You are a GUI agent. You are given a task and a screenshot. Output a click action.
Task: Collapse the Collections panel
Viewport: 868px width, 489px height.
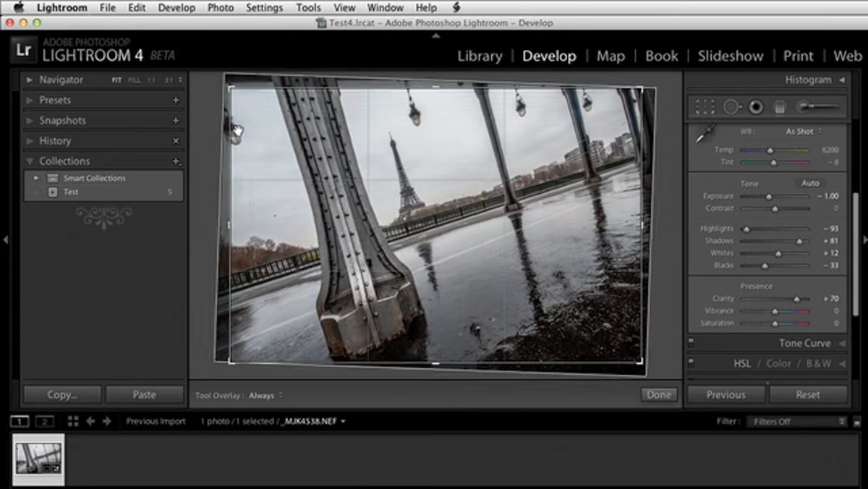point(30,161)
